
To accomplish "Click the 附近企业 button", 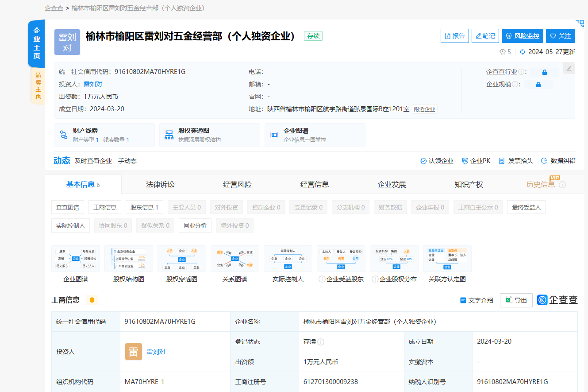I will [424, 109].
